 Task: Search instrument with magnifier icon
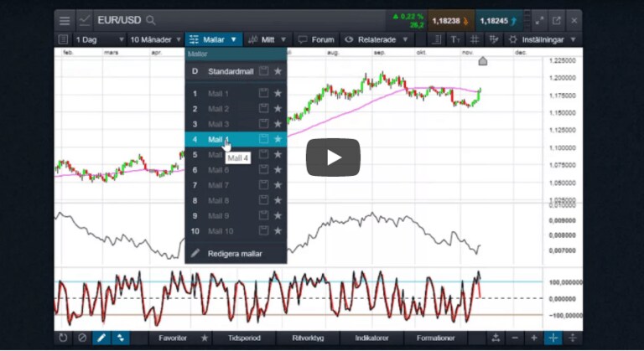[x=151, y=20]
